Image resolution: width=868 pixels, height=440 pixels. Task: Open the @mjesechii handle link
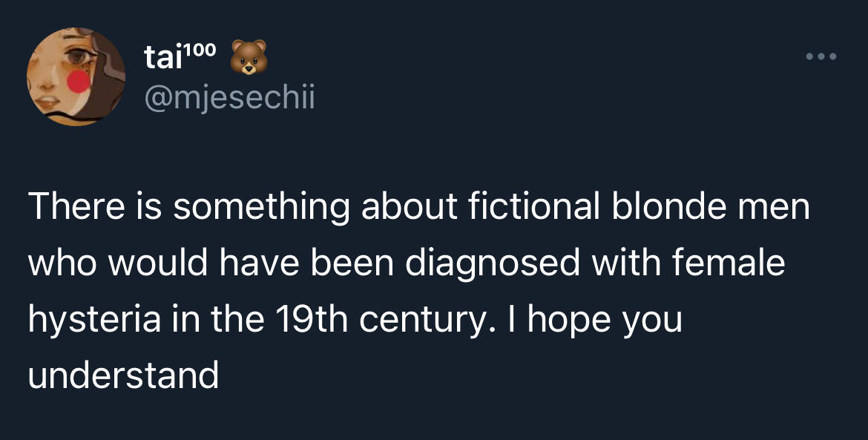click(x=228, y=98)
